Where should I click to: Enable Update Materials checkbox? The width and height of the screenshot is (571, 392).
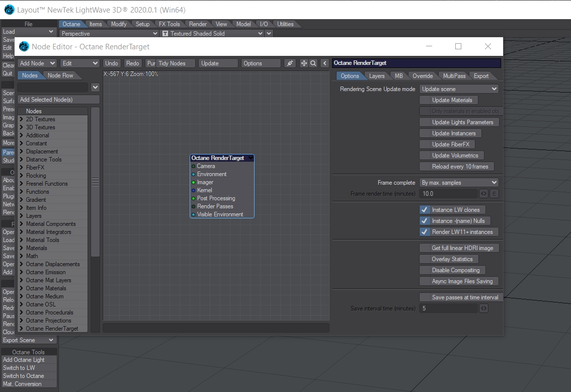(424, 100)
